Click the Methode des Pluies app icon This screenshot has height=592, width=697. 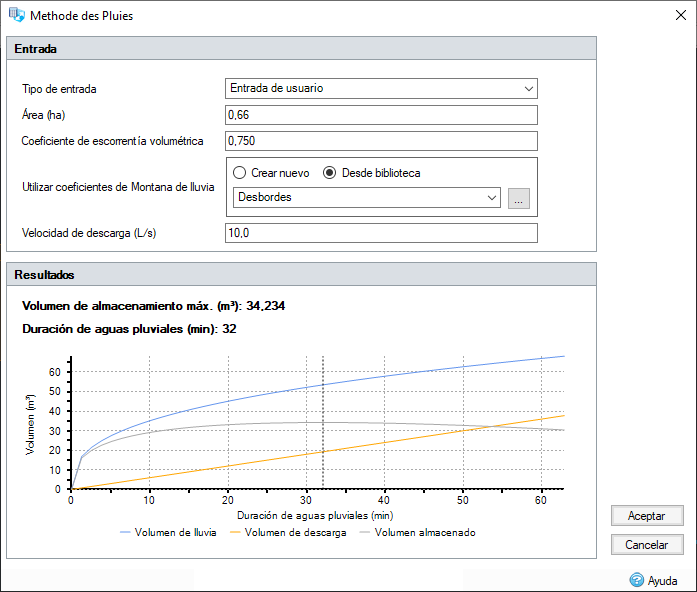[x=16, y=15]
